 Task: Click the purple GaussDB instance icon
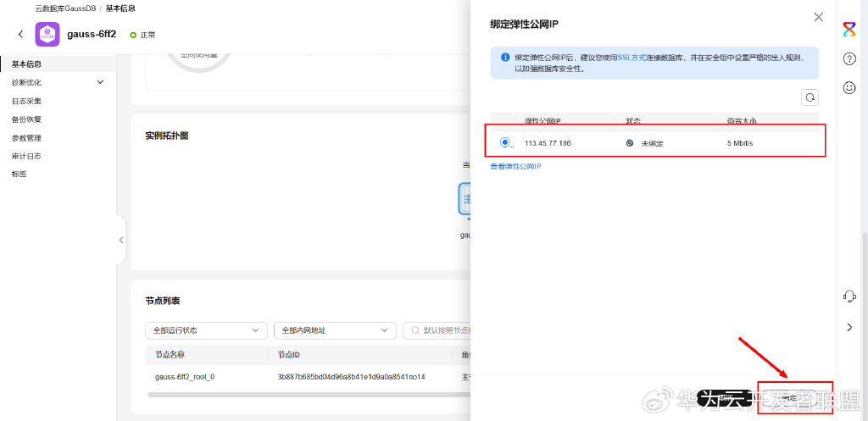point(47,34)
